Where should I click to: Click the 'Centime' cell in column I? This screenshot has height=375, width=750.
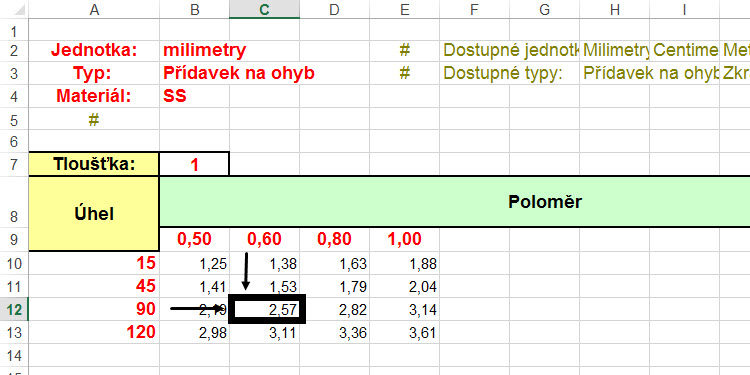pyautogui.click(x=684, y=50)
